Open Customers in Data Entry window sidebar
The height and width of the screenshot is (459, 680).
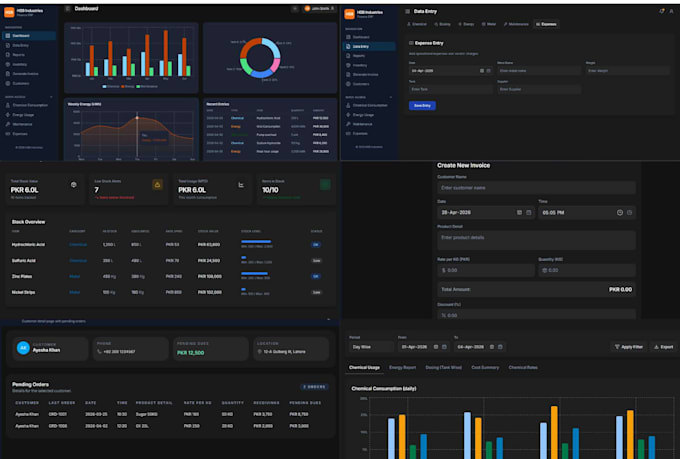tap(361, 84)
